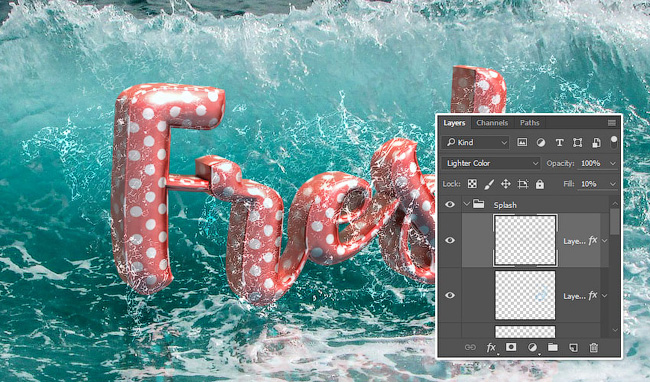
Task: Add a layer mask
Action: click(511, 347)
